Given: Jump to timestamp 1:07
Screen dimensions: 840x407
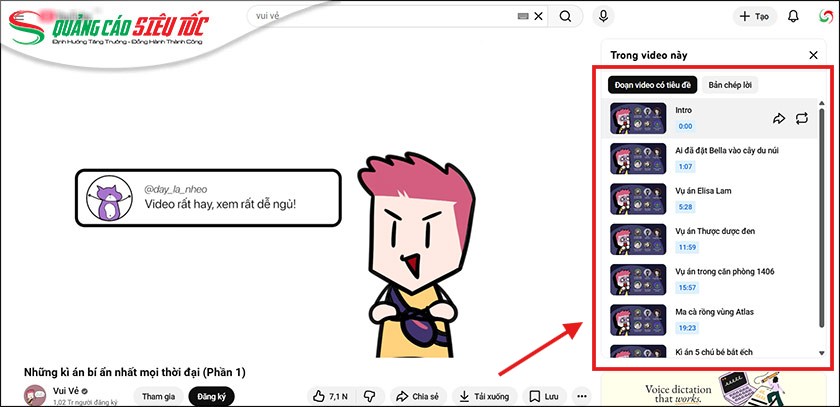Looking at the screenshot, I should tap(685, 167).
